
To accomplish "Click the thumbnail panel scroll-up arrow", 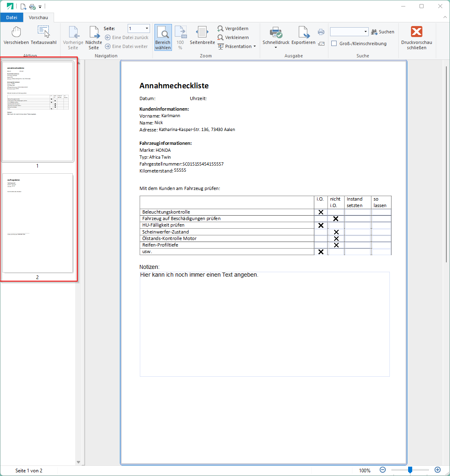I will [x=78, y=63].
